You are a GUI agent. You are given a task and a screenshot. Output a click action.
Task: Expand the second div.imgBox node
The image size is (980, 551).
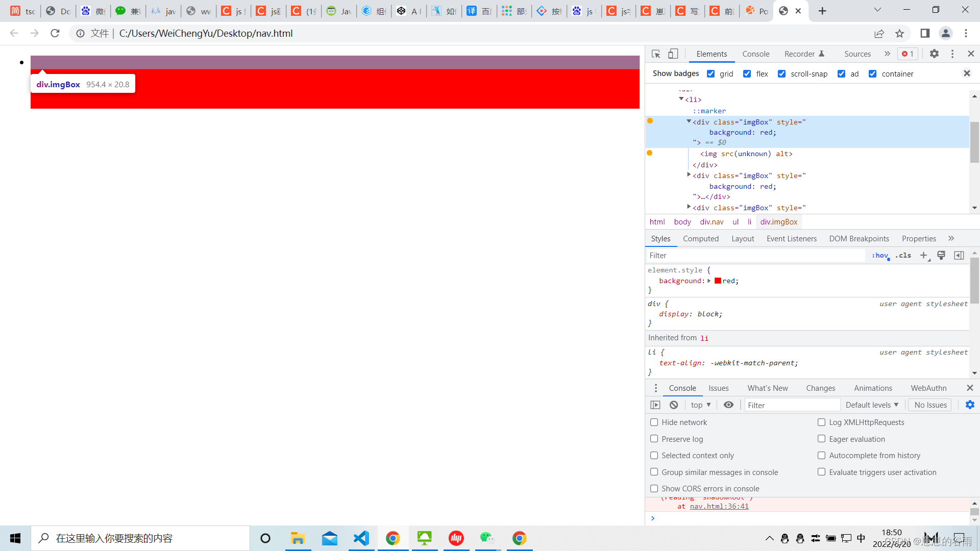click(689, 175)
